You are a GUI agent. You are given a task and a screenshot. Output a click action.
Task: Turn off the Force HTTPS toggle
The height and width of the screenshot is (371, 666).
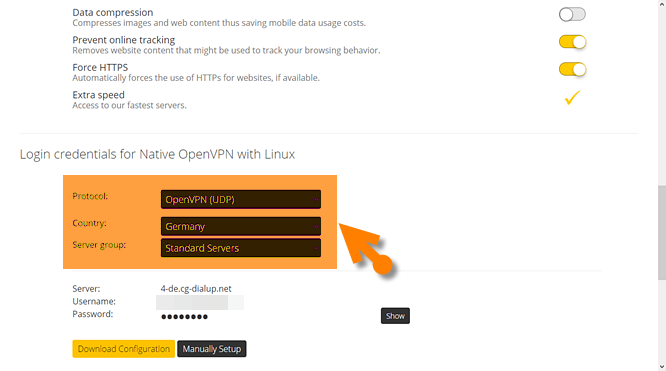(x=572, y=69)
